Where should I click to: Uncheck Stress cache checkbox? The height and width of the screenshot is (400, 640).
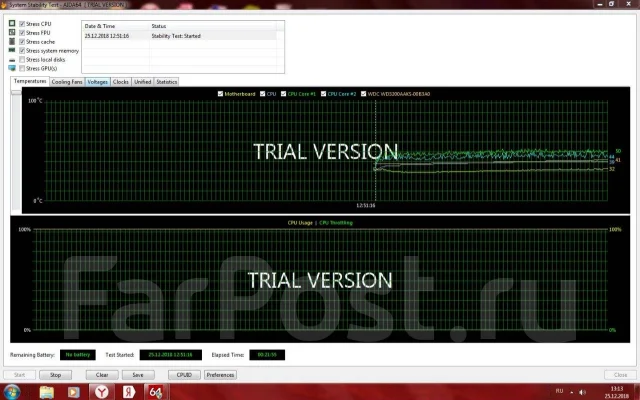pos(22,42)
